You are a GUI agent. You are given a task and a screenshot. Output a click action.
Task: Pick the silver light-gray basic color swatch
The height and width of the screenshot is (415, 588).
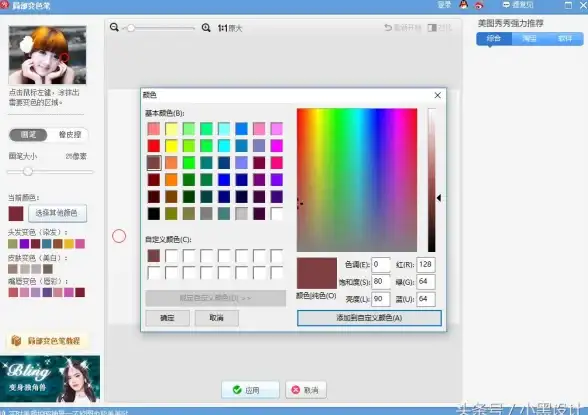tap(242, 214)
